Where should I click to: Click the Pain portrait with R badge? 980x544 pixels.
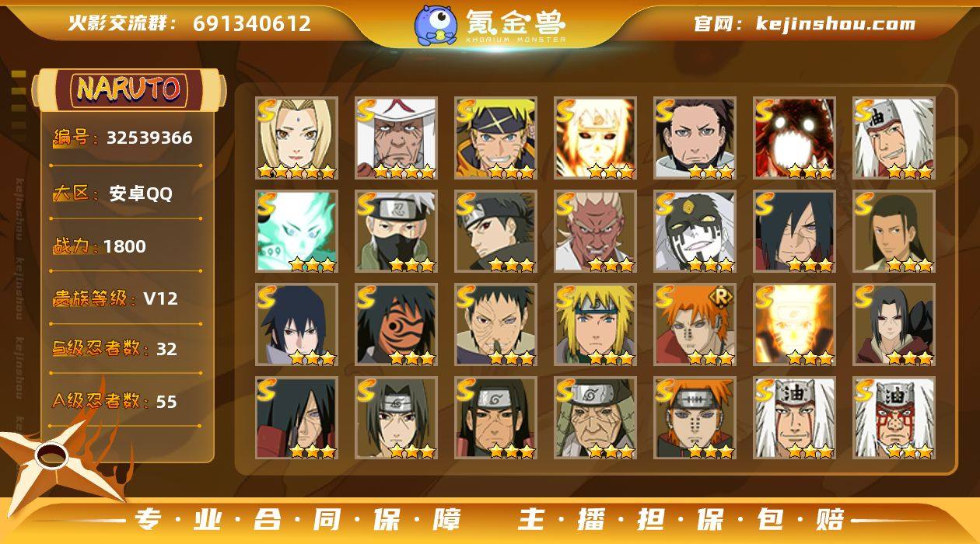click(695, 325)
